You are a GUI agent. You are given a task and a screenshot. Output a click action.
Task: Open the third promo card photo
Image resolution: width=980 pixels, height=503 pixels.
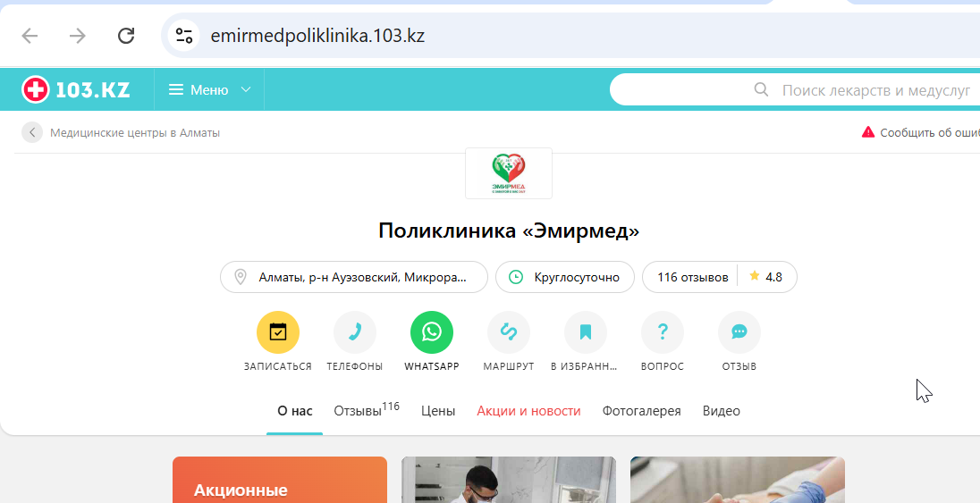[x=738, y=480]
